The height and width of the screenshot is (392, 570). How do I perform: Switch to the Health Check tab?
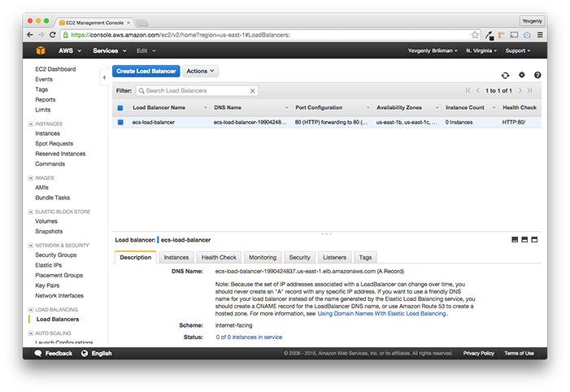pos(219,258)
